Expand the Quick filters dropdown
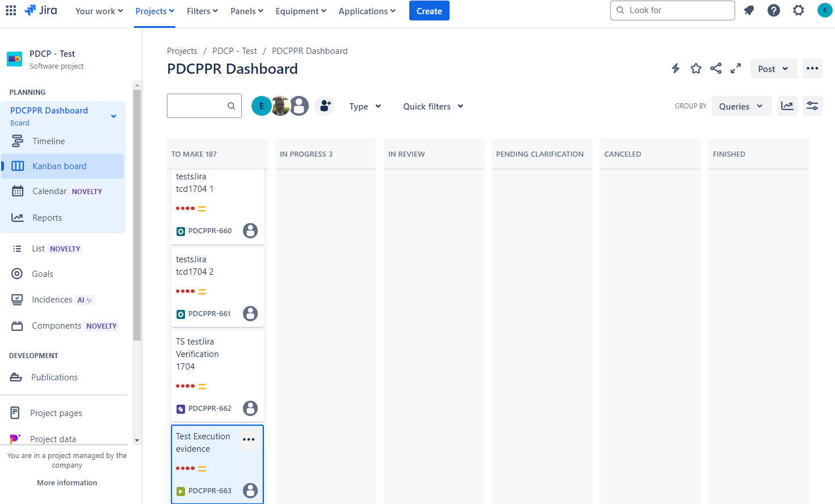This screenshot has height=504, width=835. pyautogui.click(x=432, y=106)
